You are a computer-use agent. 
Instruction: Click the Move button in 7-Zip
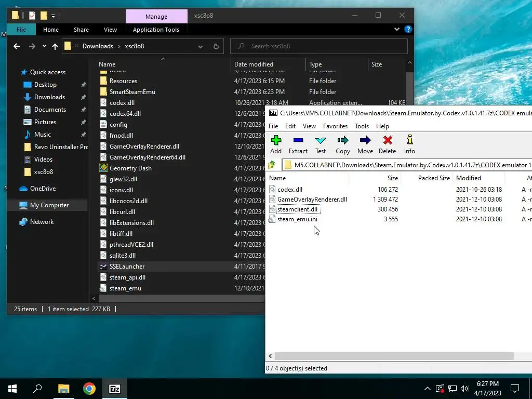coord(365,144)
